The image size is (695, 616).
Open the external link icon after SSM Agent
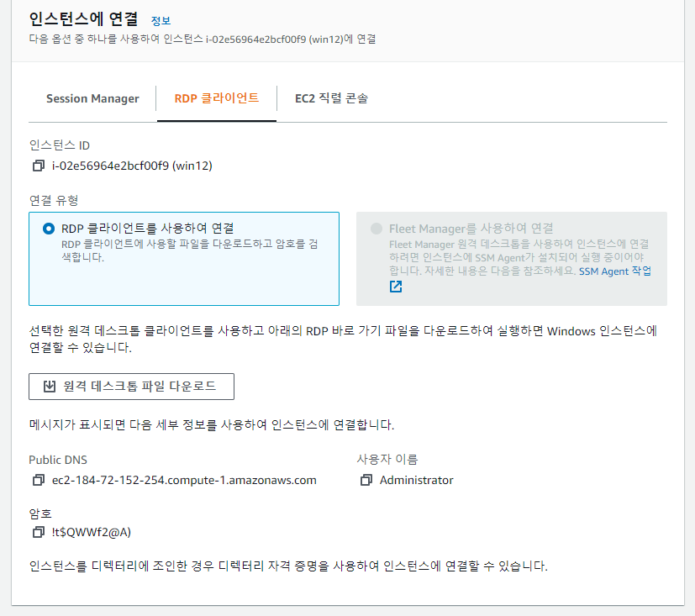(396, 287)
